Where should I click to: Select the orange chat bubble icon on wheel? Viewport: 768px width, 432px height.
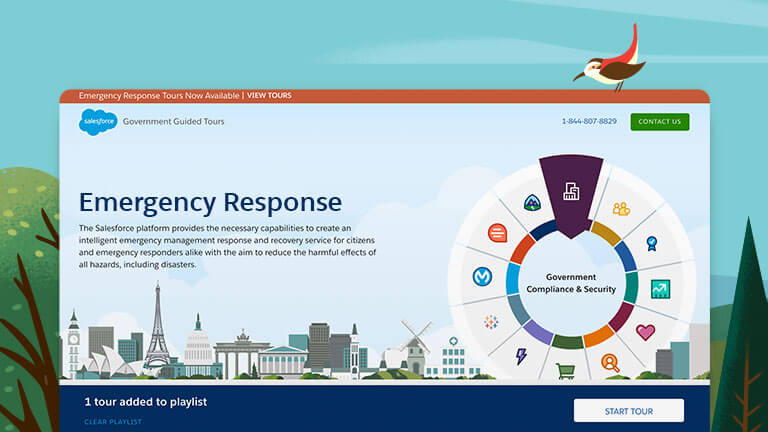click(498, 233)
